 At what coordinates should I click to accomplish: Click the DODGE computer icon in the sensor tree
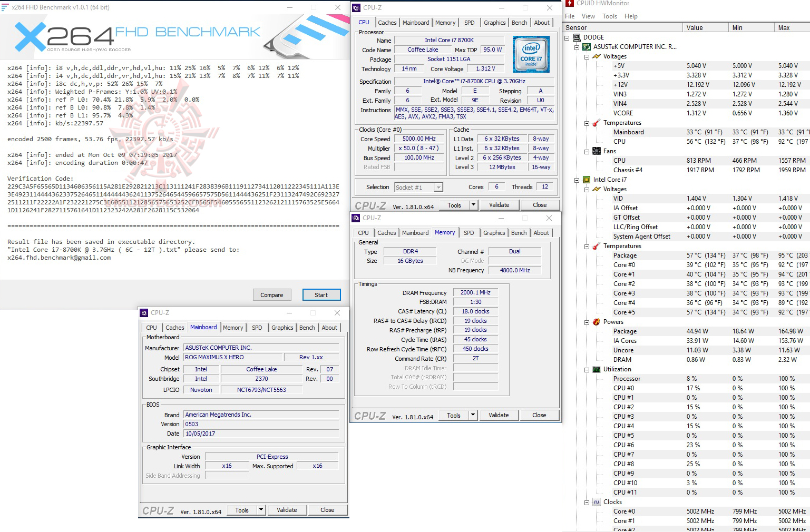(577, 37)
